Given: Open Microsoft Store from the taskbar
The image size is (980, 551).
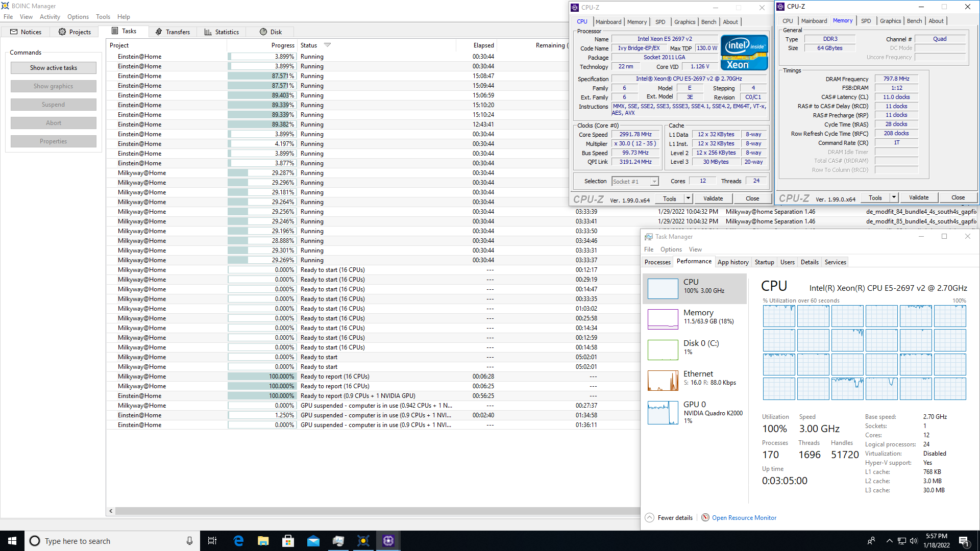Looking at the screenshot, I should pyautogui.click(x=288, y=541).
